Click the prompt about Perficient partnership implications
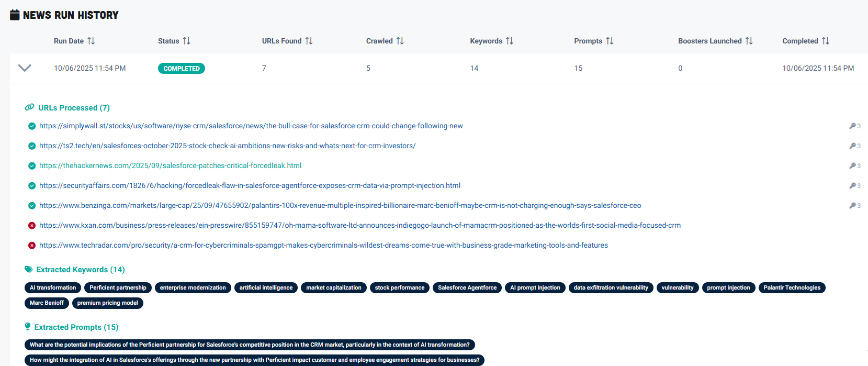The width and height of the screenshot is (868, 366). coord(250,345)
